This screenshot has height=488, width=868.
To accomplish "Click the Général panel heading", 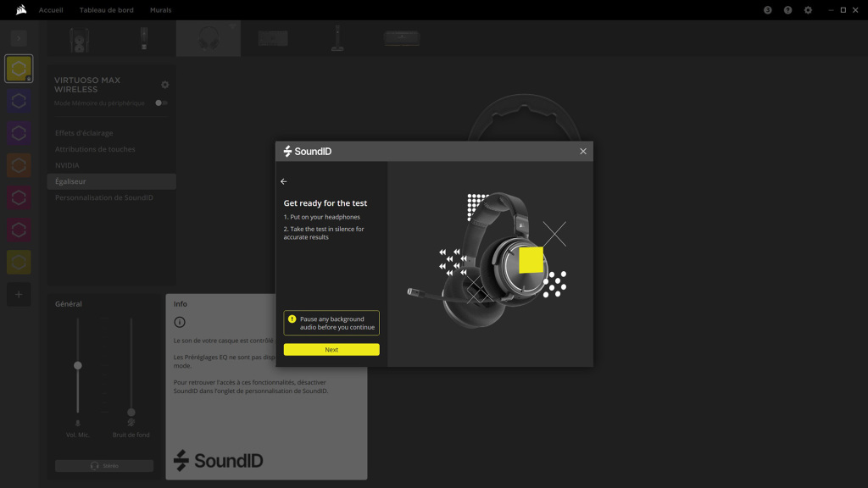I will (68, 304).
